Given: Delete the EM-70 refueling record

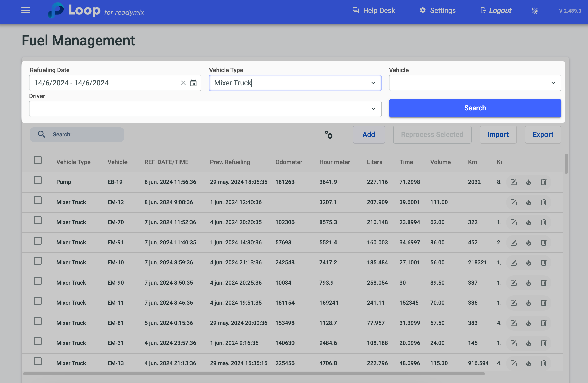Looking at the screenshot, I should click(x=543, y=222).
